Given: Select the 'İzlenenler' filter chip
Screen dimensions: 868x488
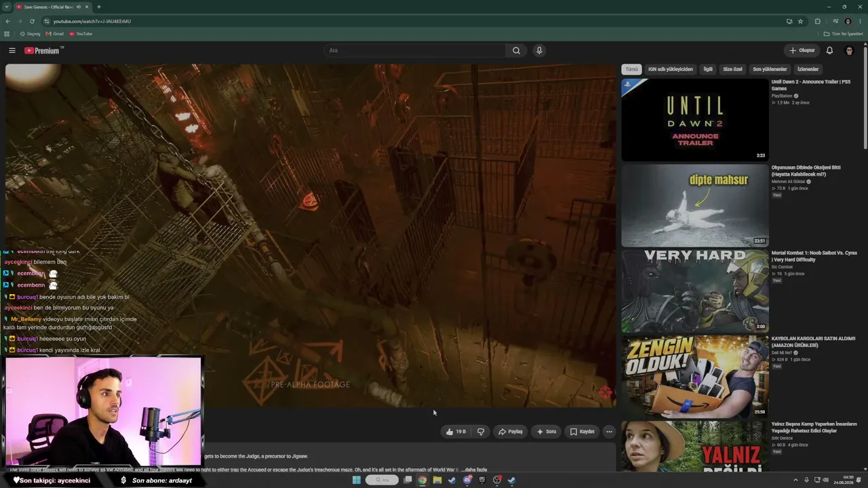Looking at the screenshot, I should tap(808, 69).
